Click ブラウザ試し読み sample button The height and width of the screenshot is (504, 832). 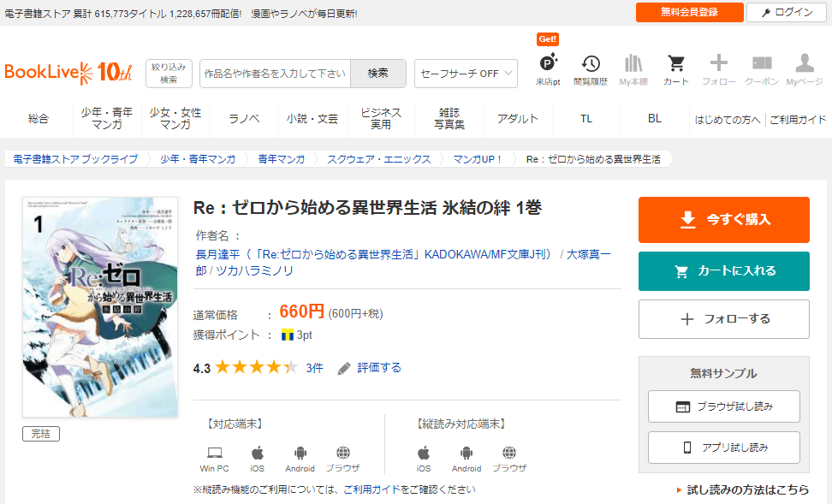[724, 406]
